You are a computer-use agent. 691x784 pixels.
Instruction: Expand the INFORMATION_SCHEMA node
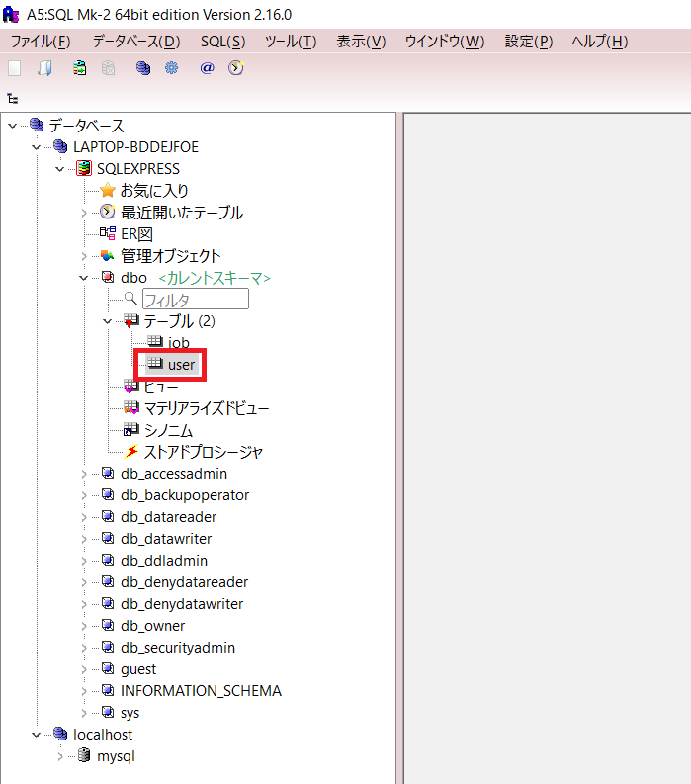pos(84,691)
